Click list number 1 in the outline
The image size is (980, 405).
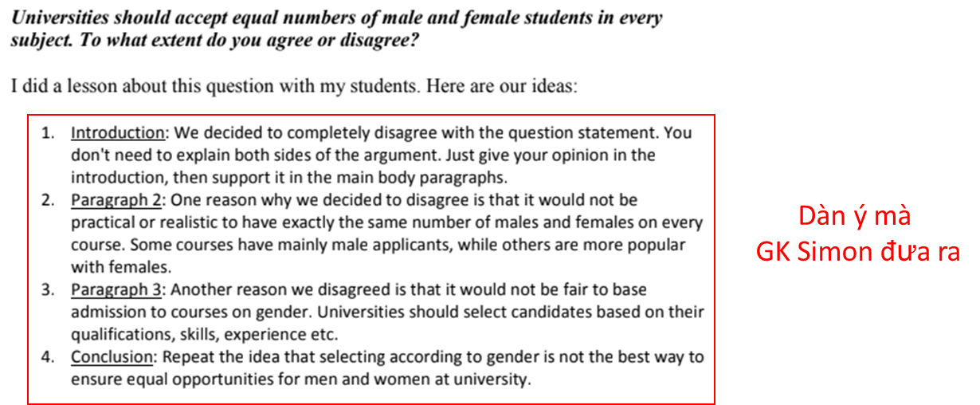48,133
